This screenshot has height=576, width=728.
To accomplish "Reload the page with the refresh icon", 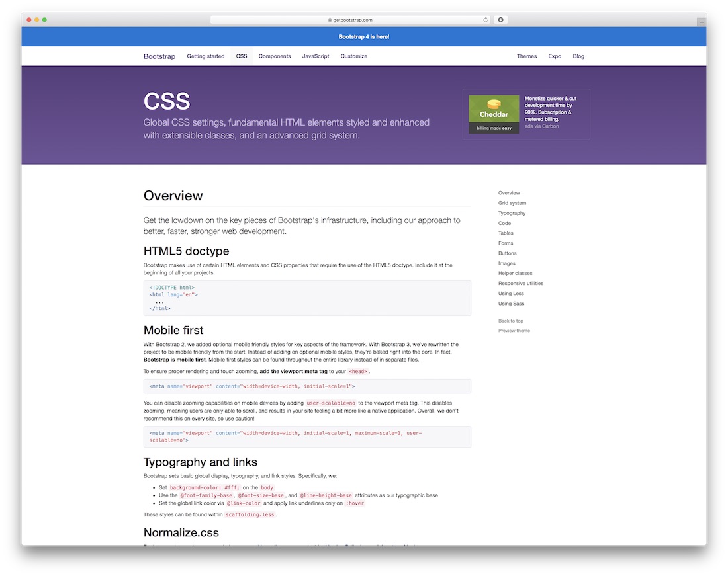I will (x=485, y=20).
